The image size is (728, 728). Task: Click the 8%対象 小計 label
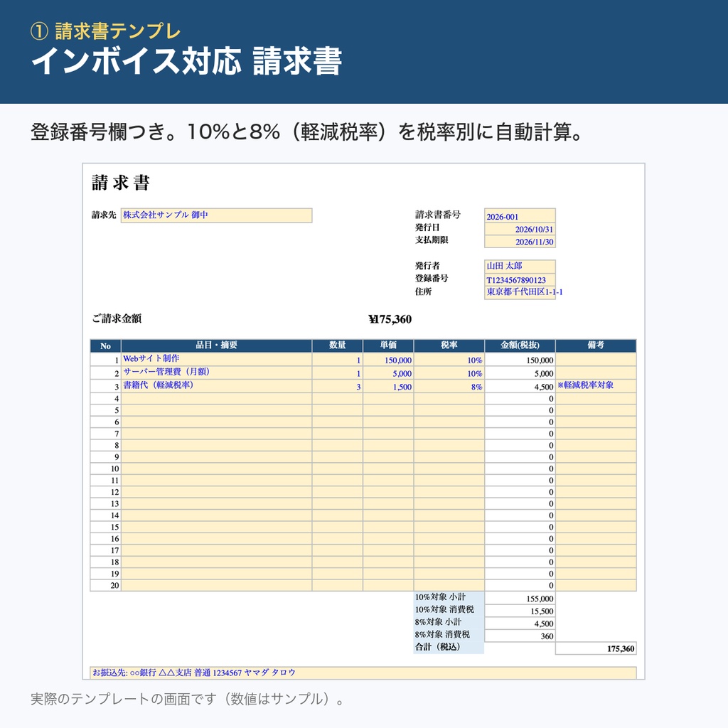[x=449, y=622]
